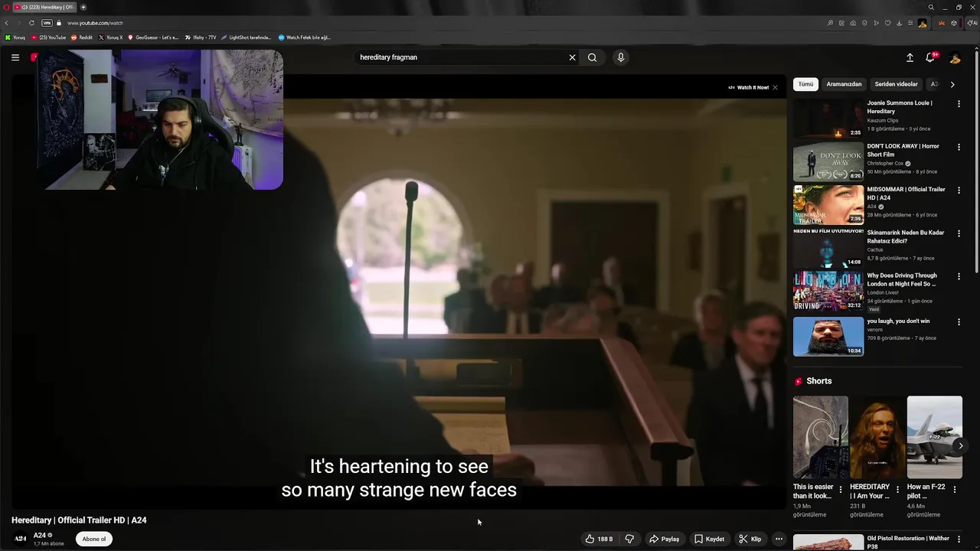The height and width of the screenshot is (551, 980).
Task: Open Joanie Summons Louie video thumbnail
Action: [828, 119]
